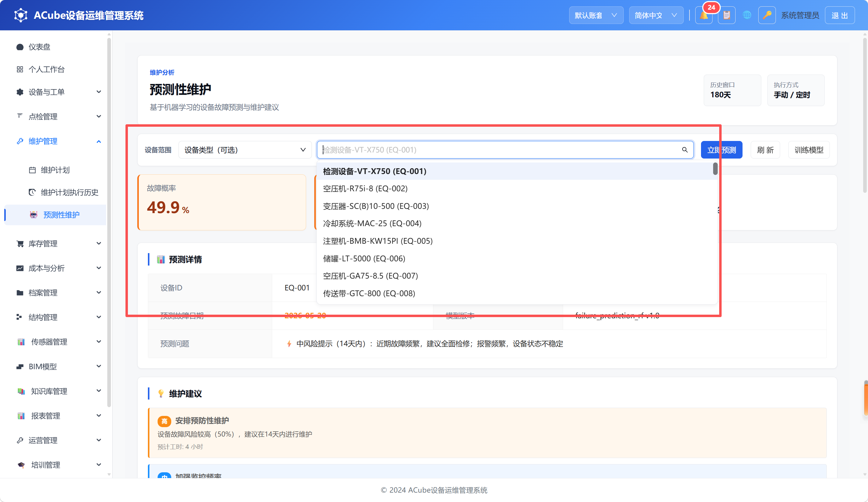Click the globe icon in header

[746, 15]
